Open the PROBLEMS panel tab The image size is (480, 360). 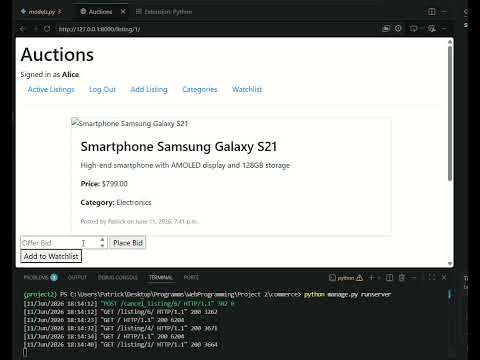coord(40,277)
